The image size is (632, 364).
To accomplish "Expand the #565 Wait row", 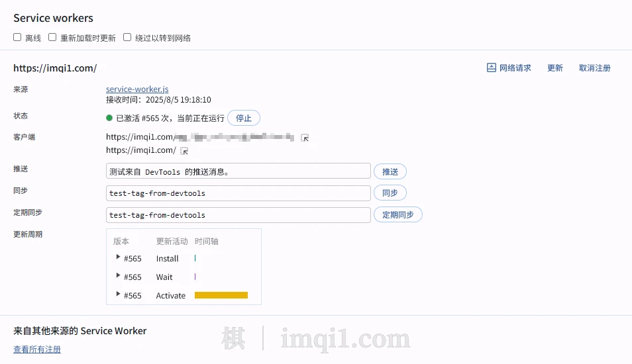I will pos(118,276).
